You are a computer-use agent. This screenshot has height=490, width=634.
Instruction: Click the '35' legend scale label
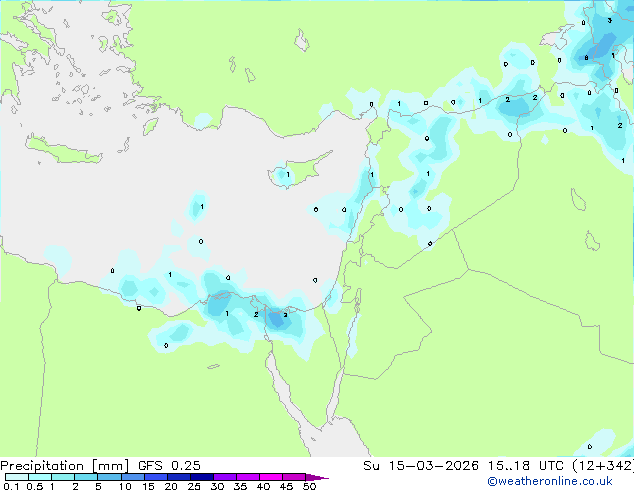pyautogui.click(x=240, y=486)
